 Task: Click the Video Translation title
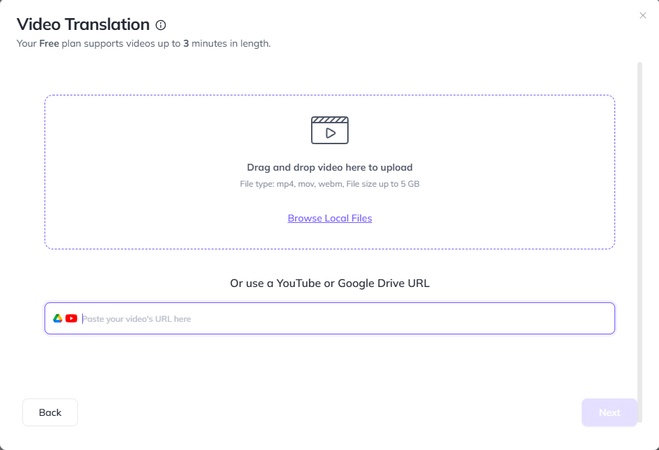click(x=83, y=25)
